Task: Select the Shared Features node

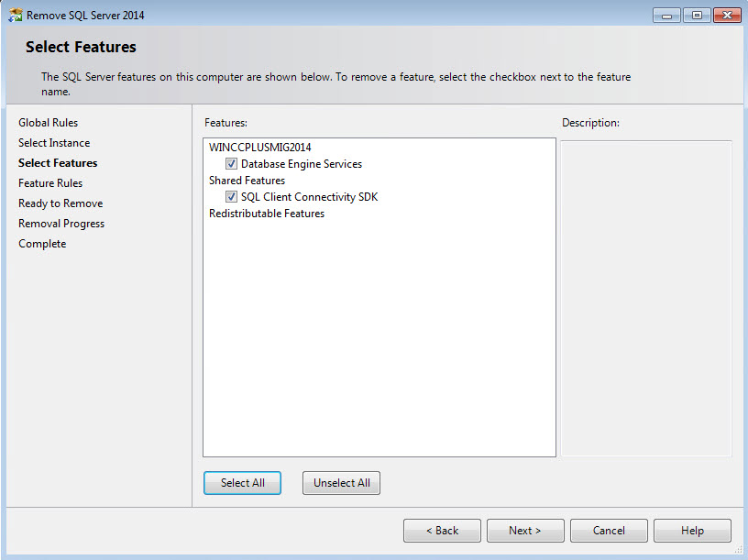Action: tap(247, 181)
